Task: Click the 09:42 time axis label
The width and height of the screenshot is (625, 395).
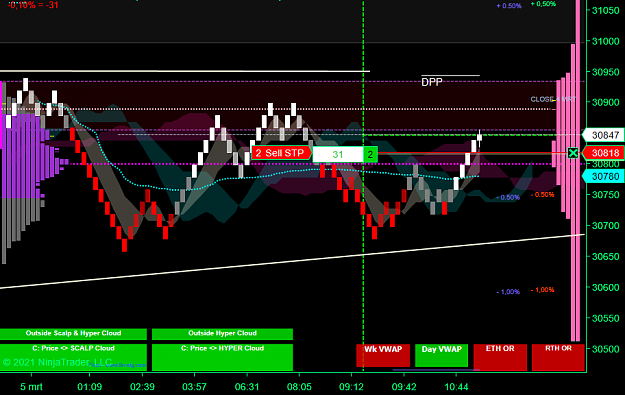Action: pyautogui.click(x=404, y=387)
